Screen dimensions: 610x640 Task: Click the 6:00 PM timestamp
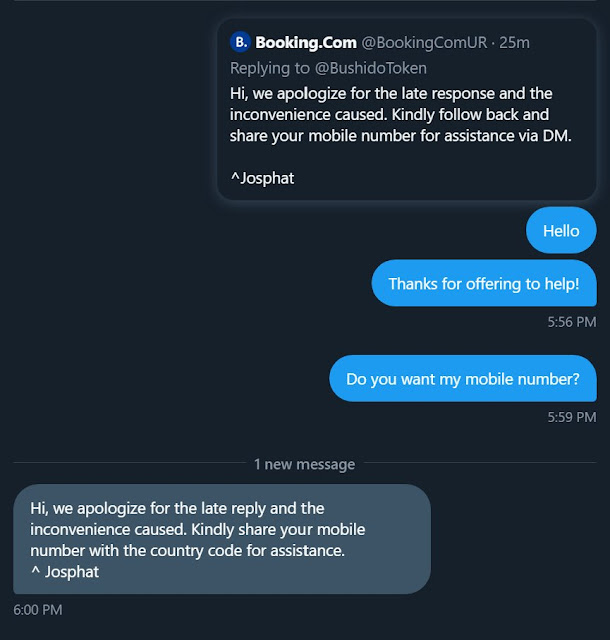[x=38, y=608]
